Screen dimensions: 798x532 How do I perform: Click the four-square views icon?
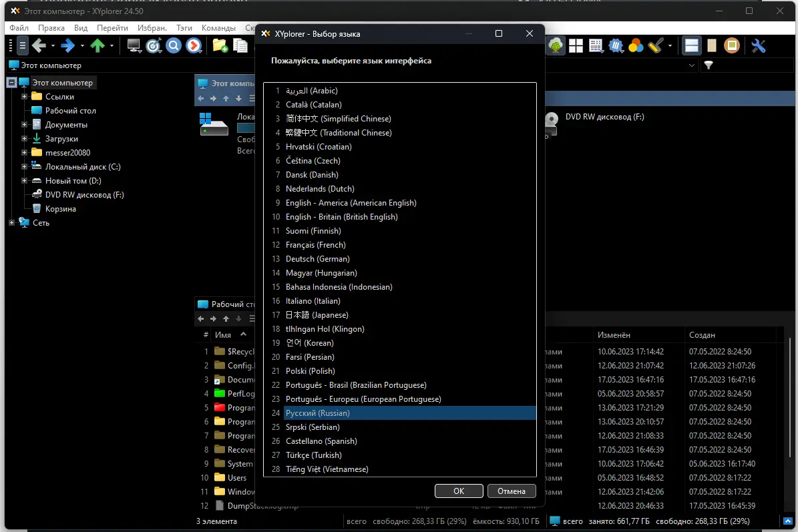(x=576, y=46)
